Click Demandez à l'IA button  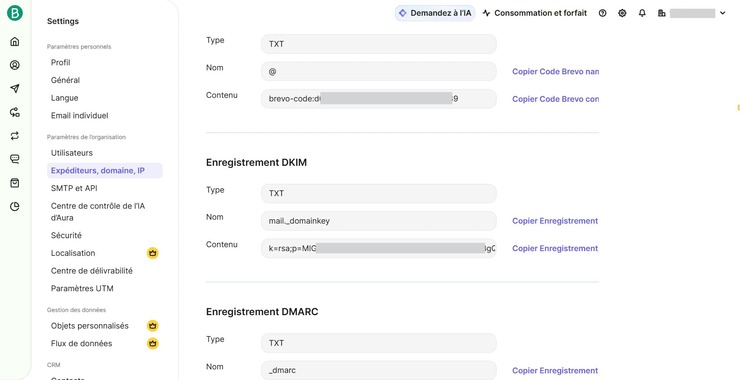click(435, 13)
